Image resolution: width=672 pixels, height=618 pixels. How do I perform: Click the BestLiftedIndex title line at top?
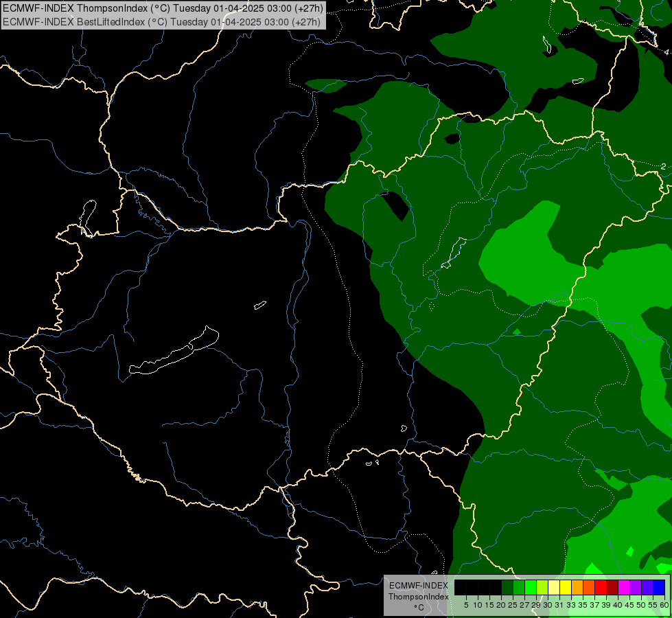[x=161, y=22]
